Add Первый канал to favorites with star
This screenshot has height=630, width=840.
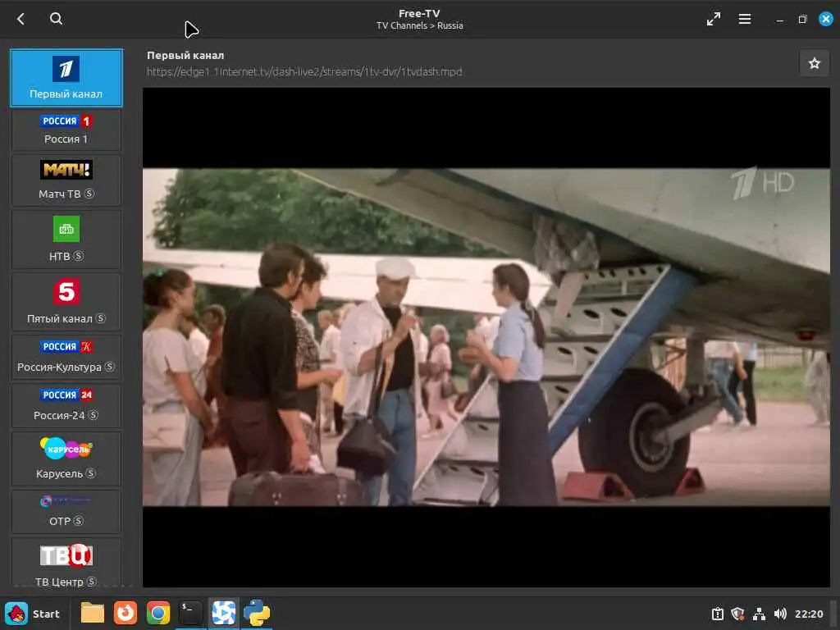click(815, 63)
